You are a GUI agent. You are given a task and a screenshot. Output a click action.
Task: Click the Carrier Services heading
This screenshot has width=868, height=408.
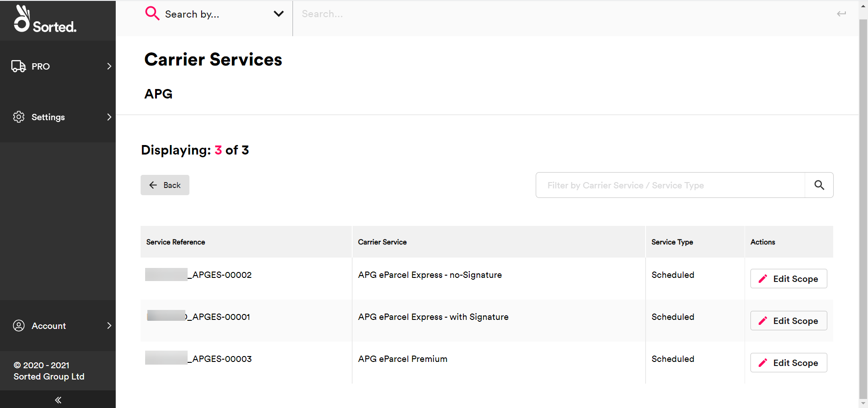click(x=213, y=60)
